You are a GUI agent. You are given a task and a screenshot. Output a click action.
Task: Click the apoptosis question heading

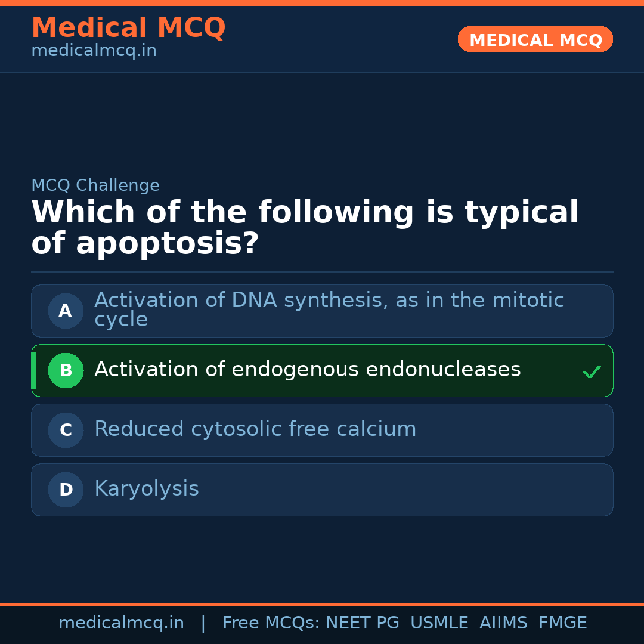click(x=304, y=228)
